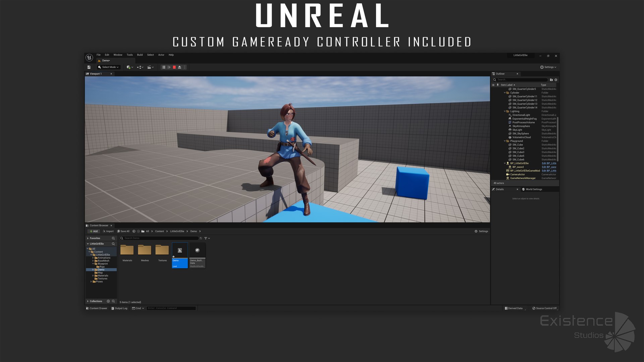Collapse the Cylinder folder in Outliner
This screenshot has width=644, height=362.
[505, 93]
